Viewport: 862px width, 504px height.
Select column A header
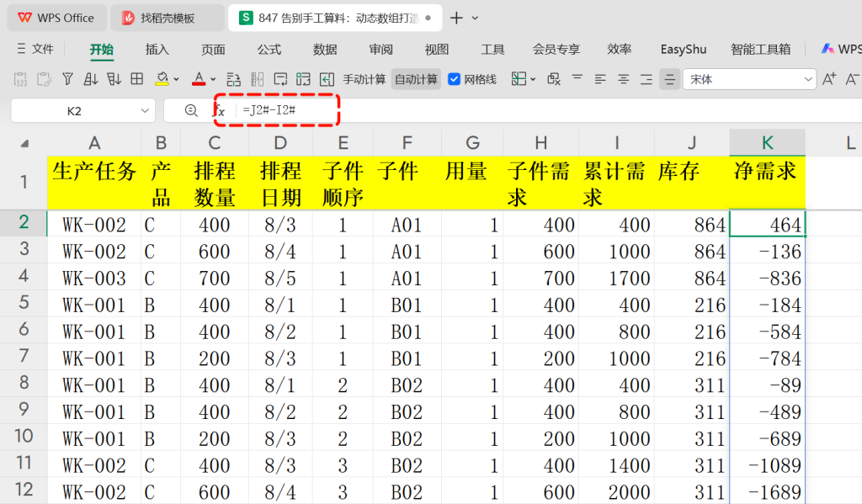tap(94, 143)
